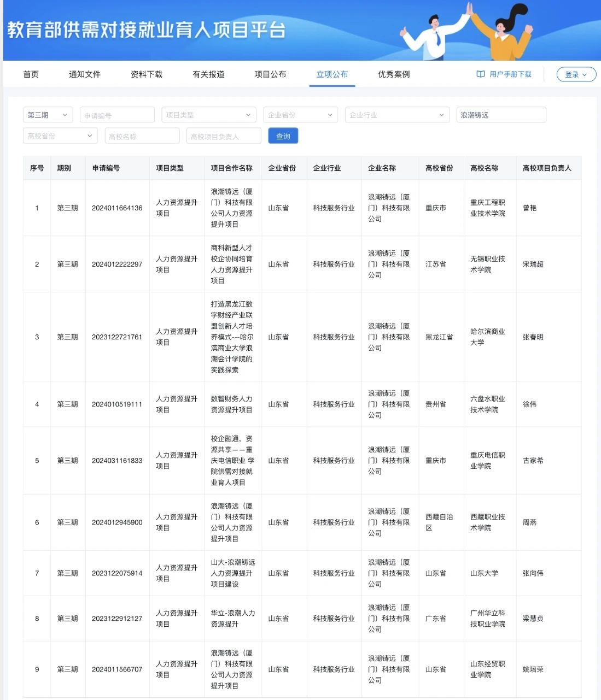Expand the 高校省份 dropdown
Screen dimensions: 601x700
(60, 136)
